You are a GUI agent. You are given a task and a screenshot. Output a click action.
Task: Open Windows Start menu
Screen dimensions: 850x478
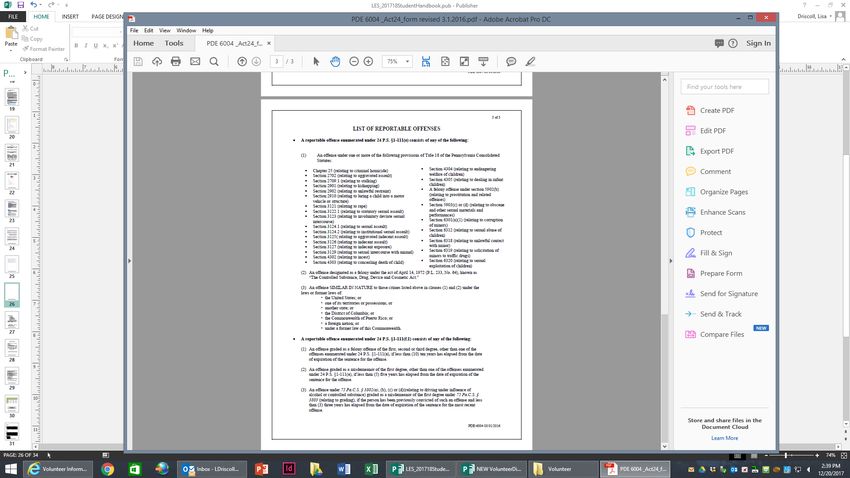(x=10, y=469)
